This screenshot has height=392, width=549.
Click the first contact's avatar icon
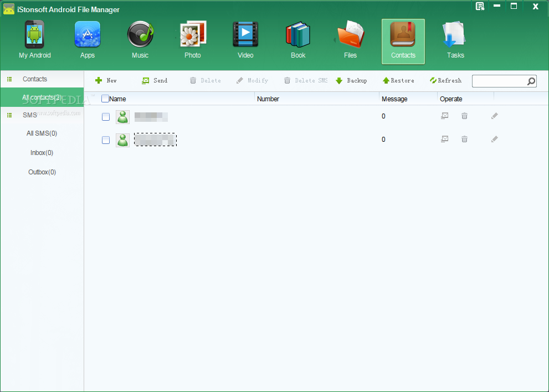pos(122,117)
